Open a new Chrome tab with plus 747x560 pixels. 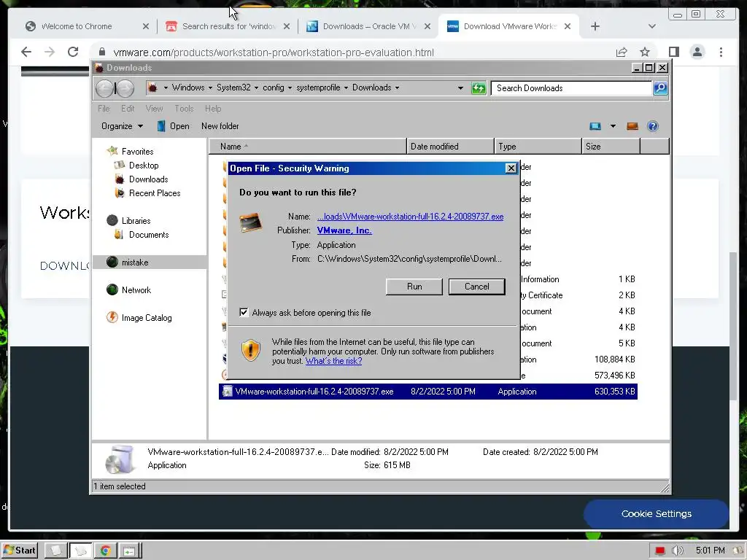[595, 26]
